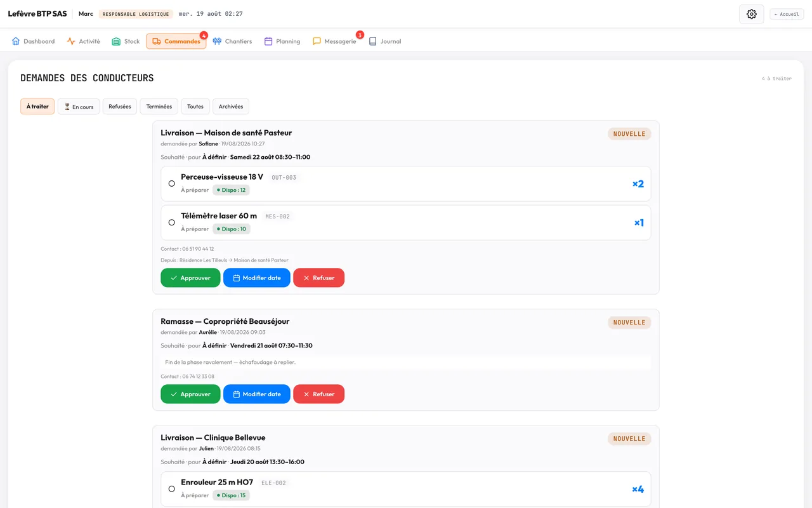Open the settings gear icon

(x=751, y=14)
